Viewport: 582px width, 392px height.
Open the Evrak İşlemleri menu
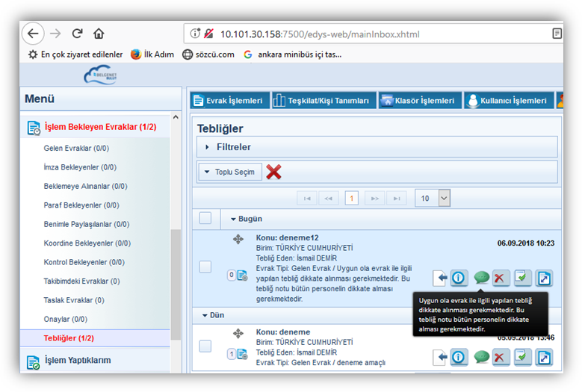pos(228,101)
